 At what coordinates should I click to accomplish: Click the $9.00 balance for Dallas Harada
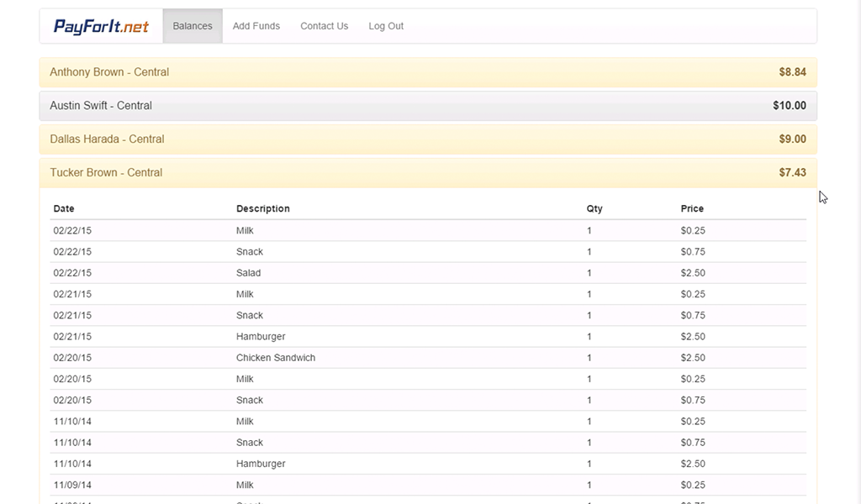pyautogui.click(x=792, y=139)
